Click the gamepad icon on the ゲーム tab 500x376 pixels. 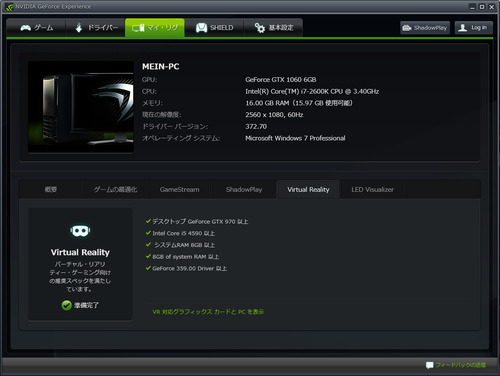tap(26, 28)
